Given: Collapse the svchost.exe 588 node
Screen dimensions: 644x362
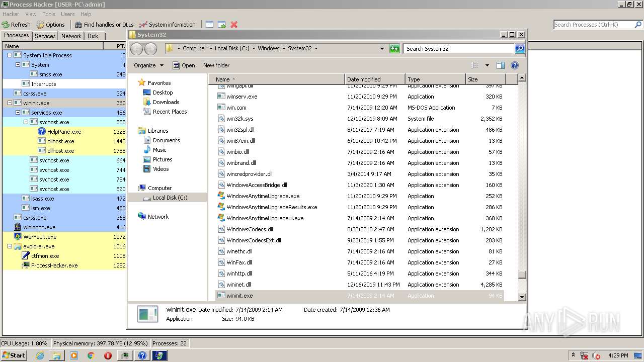Looking at the screenshot, I should 26,122.
